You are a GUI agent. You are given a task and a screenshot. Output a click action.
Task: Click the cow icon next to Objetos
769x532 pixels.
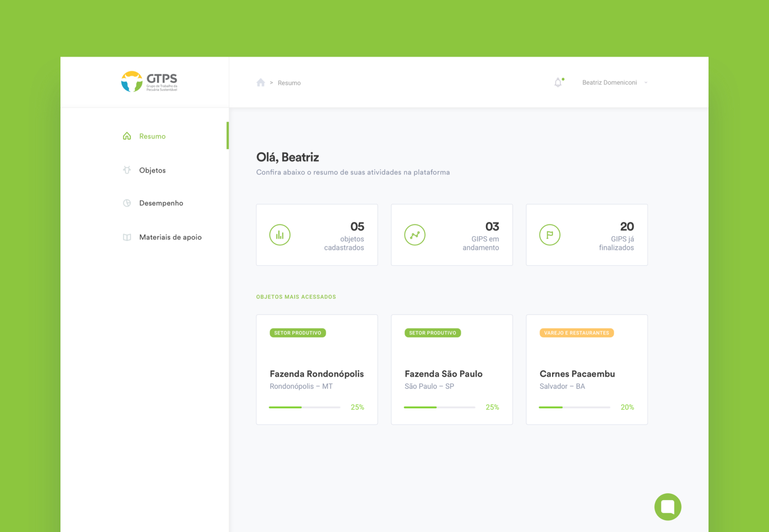pyautogui.click(x=127, y=170)
